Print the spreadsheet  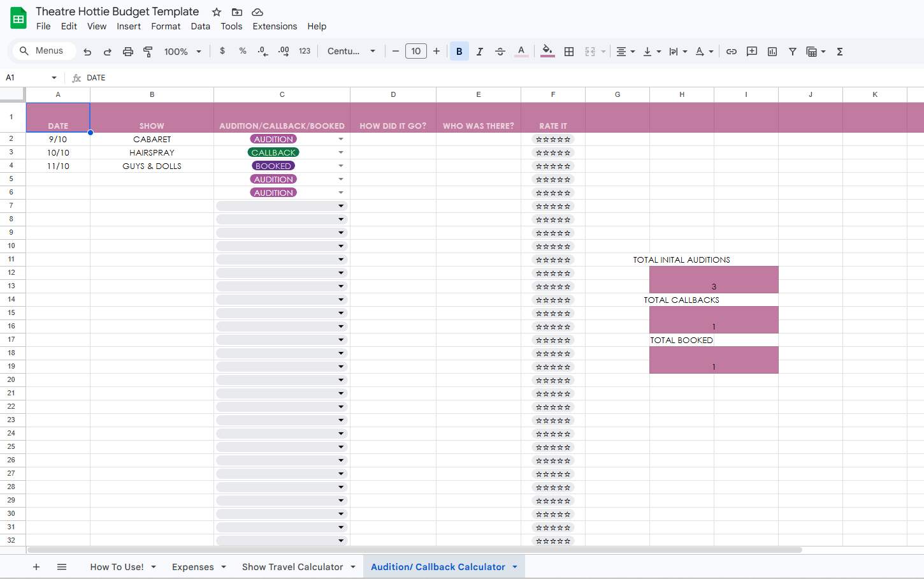pyautogui.click(x=128, y=52)
